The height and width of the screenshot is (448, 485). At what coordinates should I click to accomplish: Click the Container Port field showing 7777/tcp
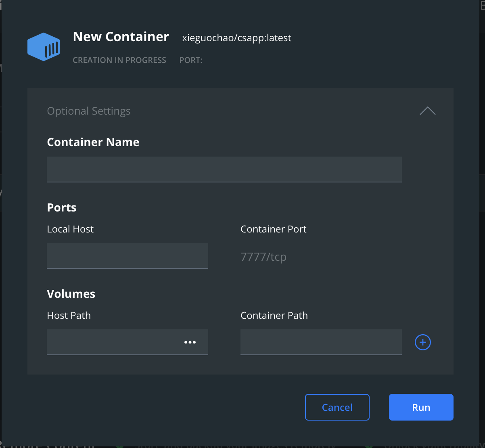pyautogui.click(x=264, y=256)
